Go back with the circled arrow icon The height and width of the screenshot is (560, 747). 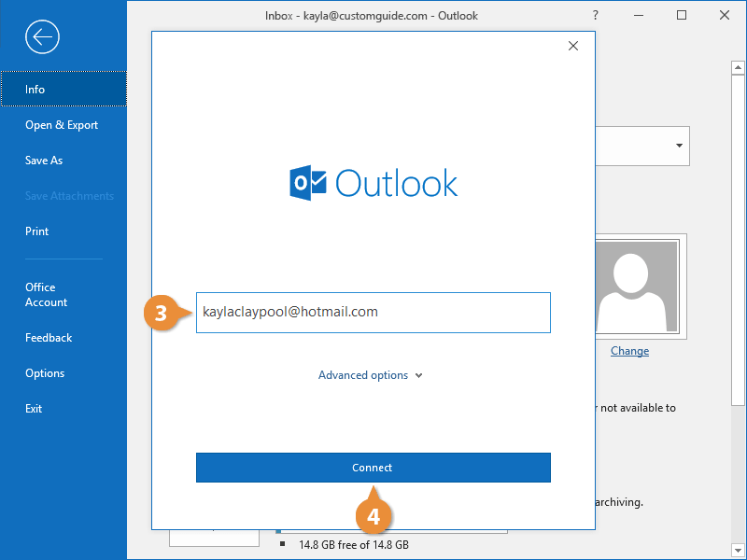(x=42, y=36)
